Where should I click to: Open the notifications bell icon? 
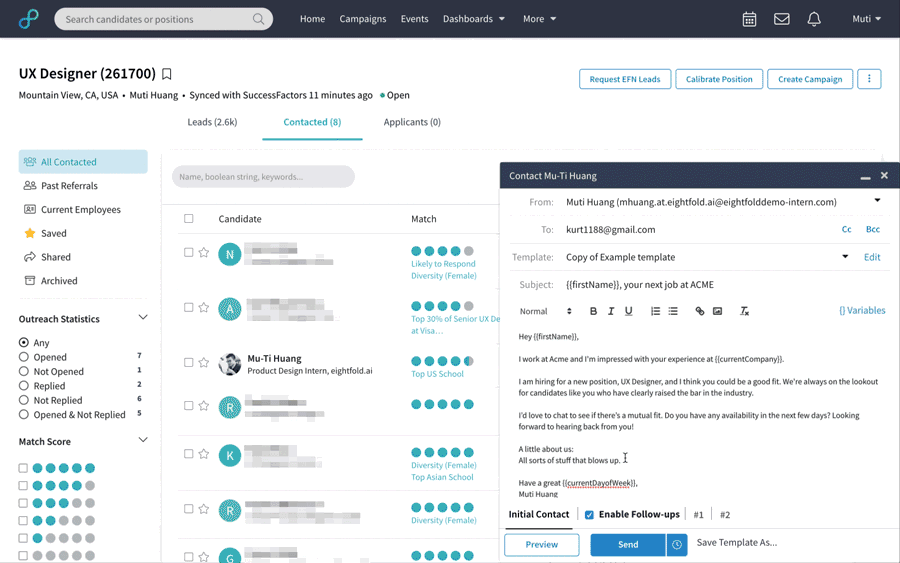(814, 19)
